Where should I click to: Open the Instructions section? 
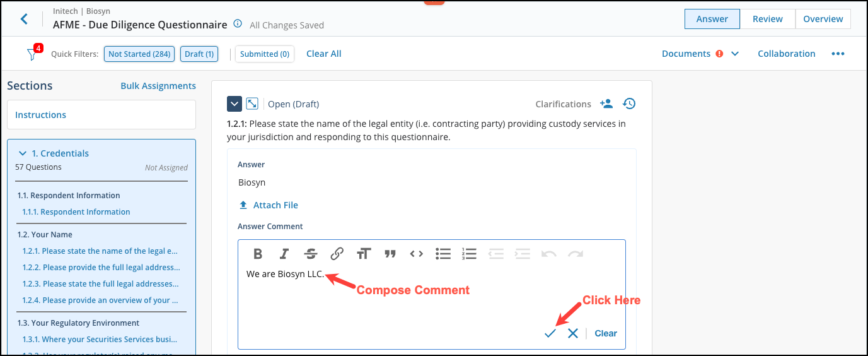click(101, 115)
